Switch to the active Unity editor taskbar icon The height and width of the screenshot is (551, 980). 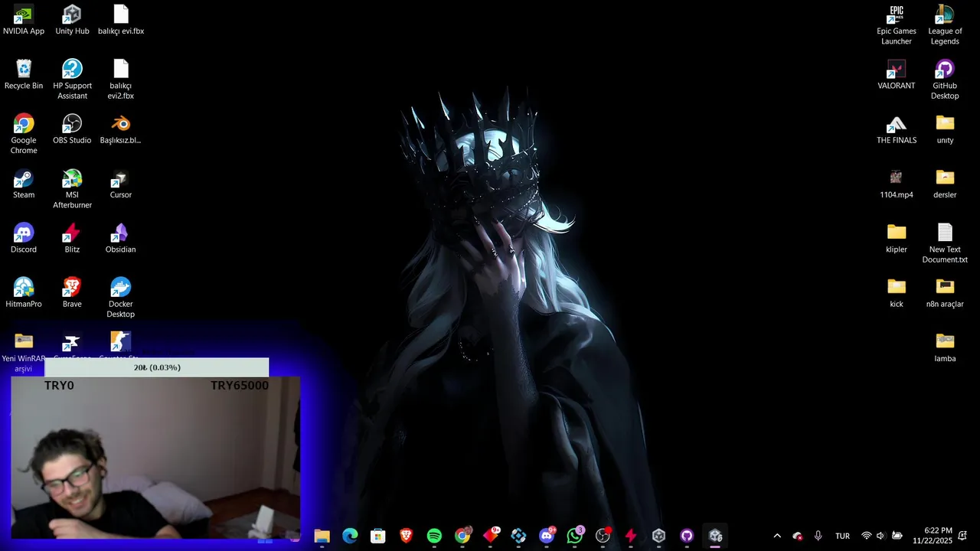715,536
